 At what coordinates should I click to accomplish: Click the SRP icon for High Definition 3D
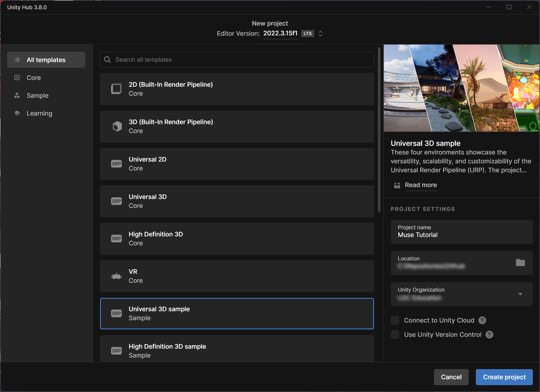tap(116, 238)
